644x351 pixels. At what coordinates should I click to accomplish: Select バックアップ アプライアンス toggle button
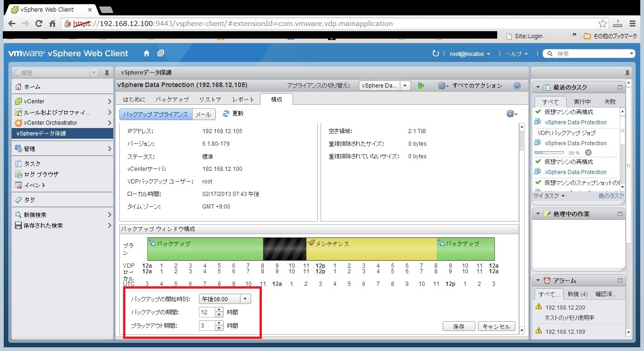click(x=156, y=114)
